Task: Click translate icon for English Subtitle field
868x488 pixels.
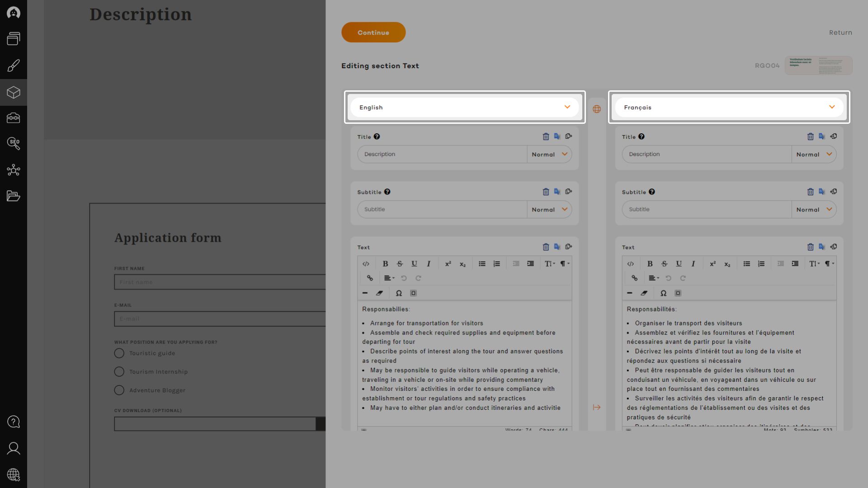Action: 557,192
